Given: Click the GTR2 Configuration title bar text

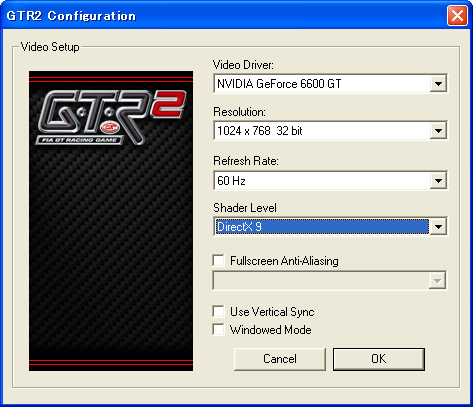Looking at the screenshot, I should (x=71, y=16).
